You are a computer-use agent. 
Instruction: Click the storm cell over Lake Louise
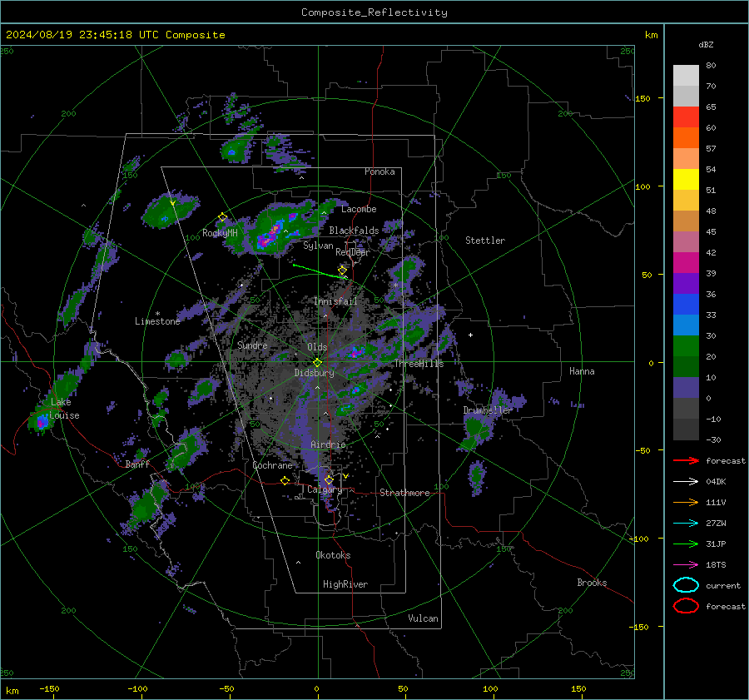click(x=42, y=420)
